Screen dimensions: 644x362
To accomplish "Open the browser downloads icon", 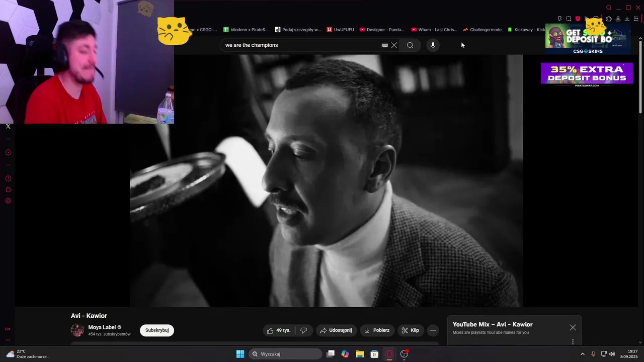I will pyautogui.click(x=627, y=19).
